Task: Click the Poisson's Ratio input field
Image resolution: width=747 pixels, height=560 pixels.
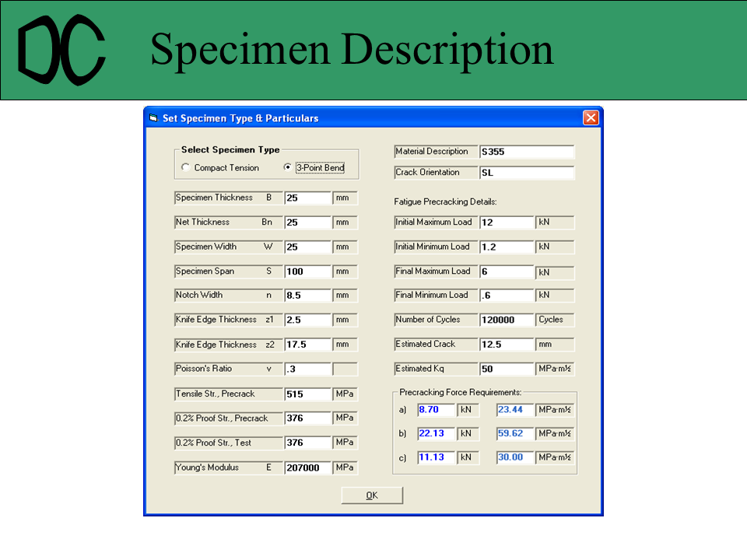Action: pos(307,370)
